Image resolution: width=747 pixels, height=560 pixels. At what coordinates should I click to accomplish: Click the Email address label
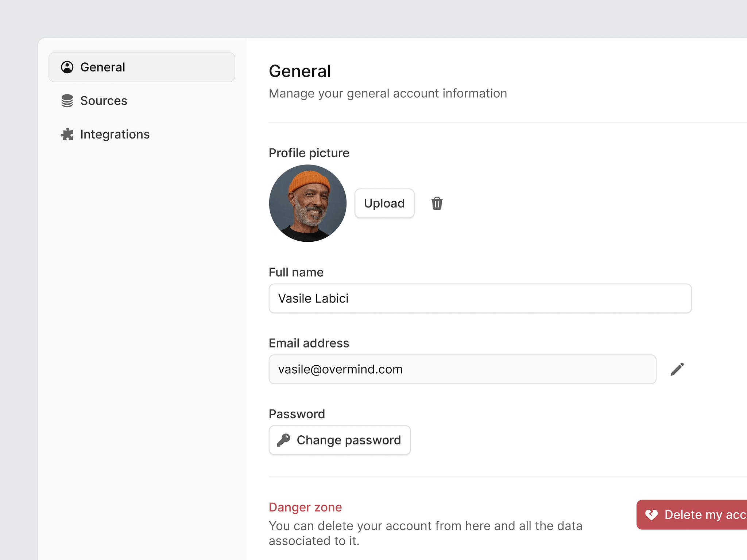pyautogui.click(x=309, y=343)
